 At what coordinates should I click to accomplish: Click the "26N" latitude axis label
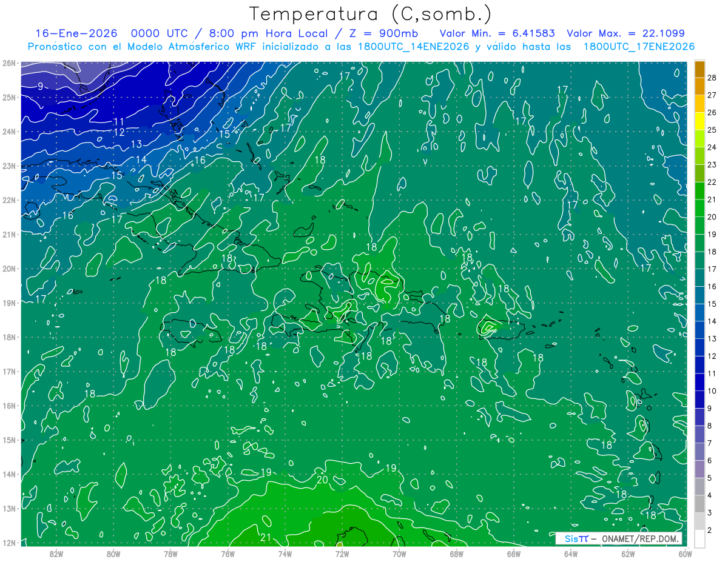pyautogui.click(x=8, y=63)
